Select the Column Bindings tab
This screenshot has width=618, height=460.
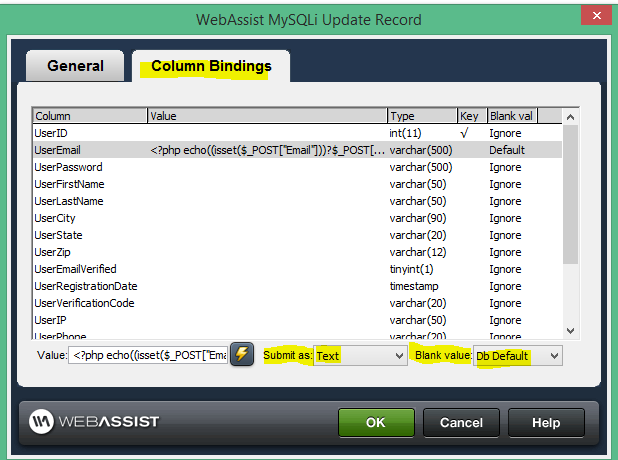click(211, 66)
